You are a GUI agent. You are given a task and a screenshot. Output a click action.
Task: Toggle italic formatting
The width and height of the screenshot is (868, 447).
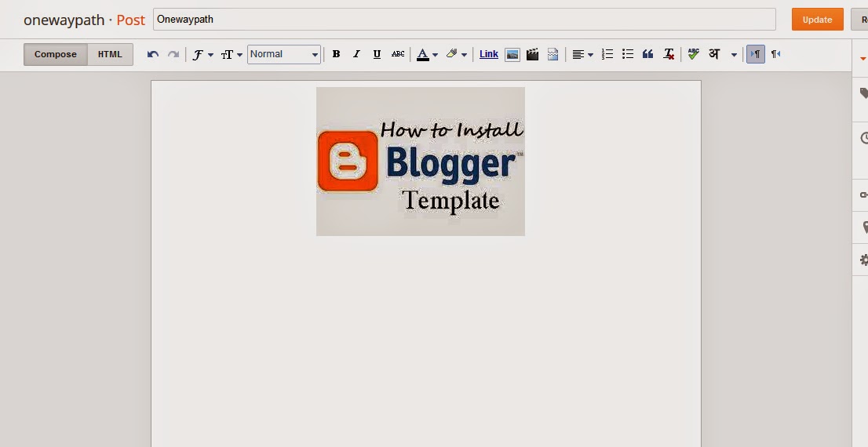(x=356, y=54)
